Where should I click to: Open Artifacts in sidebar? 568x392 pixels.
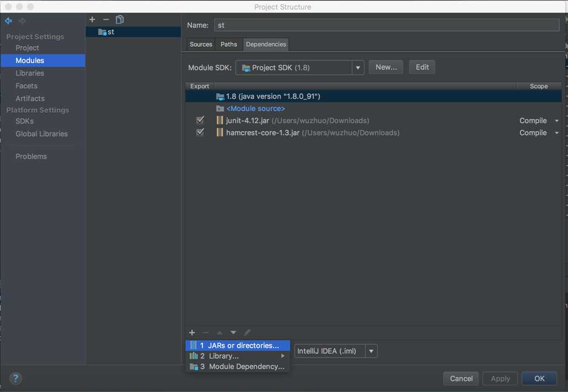pyautogui.click(x=30, y=99)
